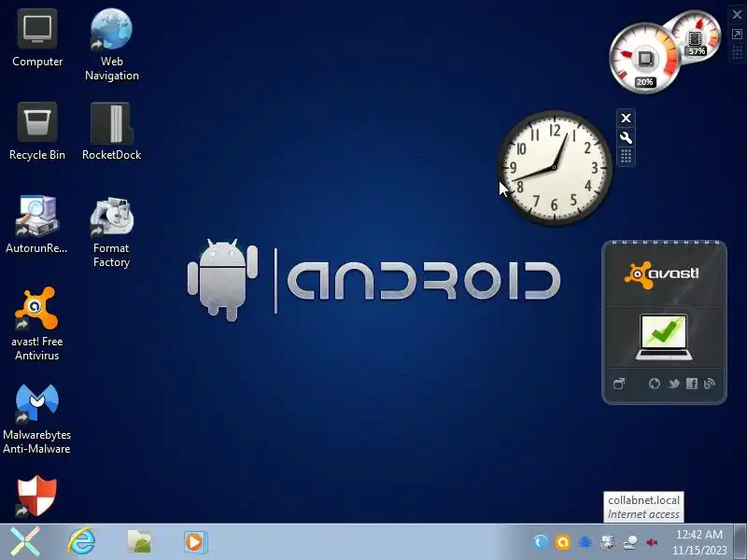Screen dimensions: 747x560
Task: Open avast blog feed icon in gadget
Action: click(x=710, y=384)
